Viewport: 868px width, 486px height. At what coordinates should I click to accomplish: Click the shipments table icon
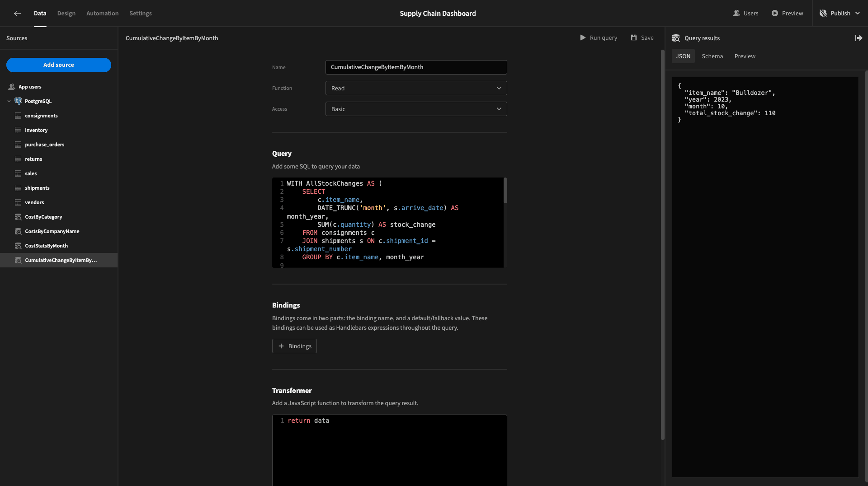(18, 188)
